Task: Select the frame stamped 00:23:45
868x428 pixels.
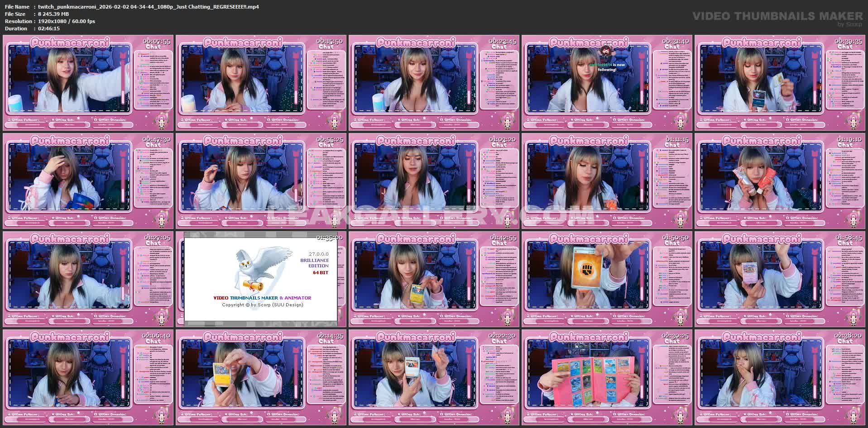Action: point(434,83)
